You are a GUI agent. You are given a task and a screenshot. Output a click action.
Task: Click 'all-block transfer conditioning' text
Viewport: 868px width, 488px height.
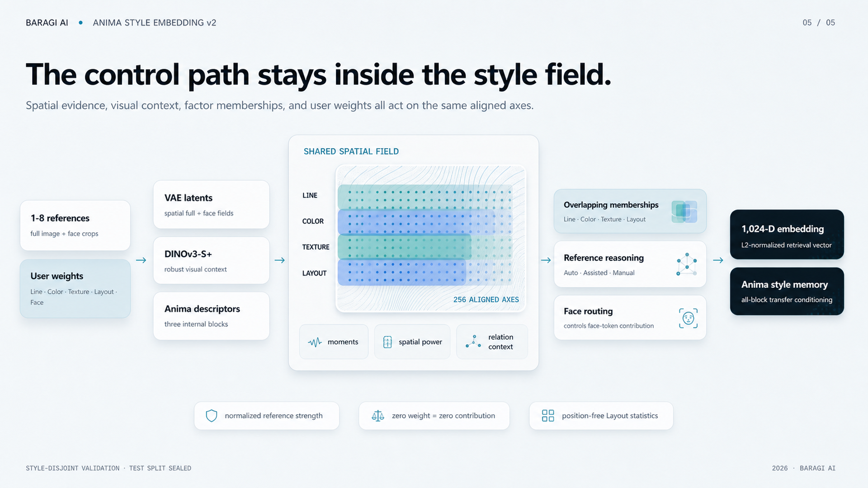(787, 300)
